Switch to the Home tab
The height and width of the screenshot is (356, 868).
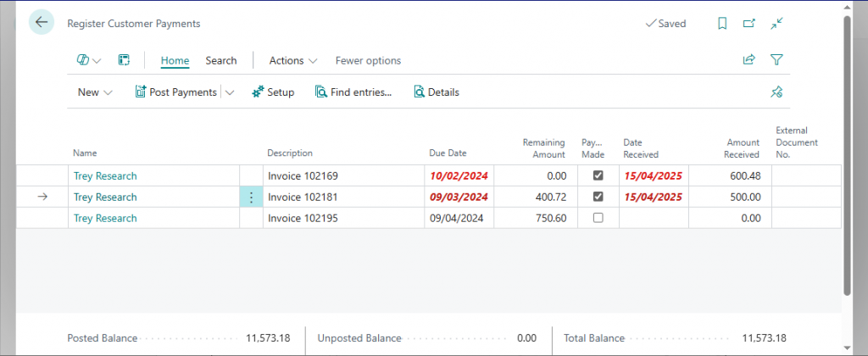pyautogui.click(x=175, y=60)
